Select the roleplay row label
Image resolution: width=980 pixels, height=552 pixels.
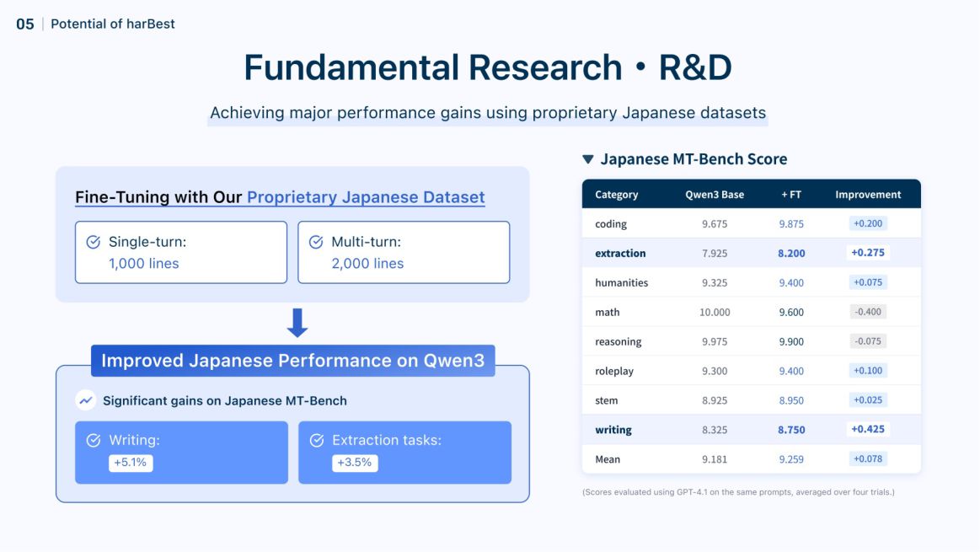(613, 371)
